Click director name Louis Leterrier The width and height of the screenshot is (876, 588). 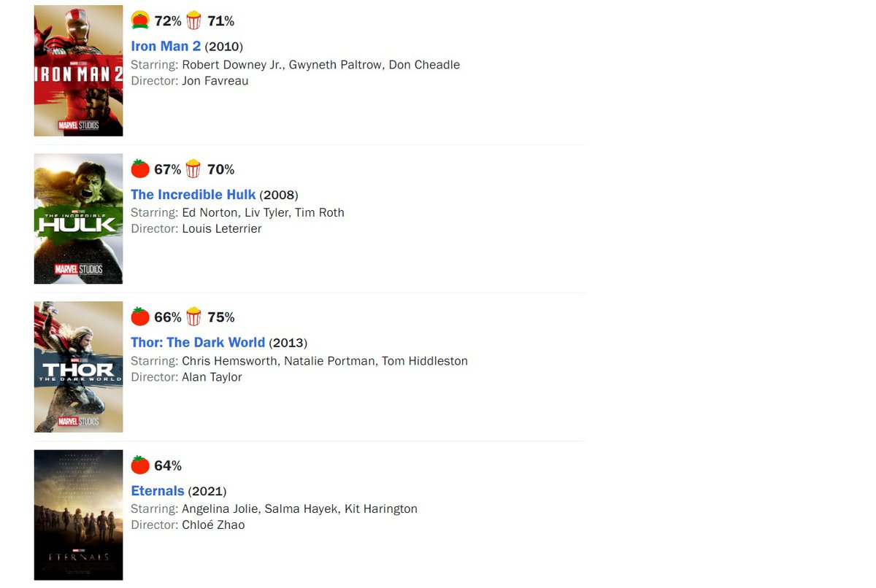[x=221, y=229]
